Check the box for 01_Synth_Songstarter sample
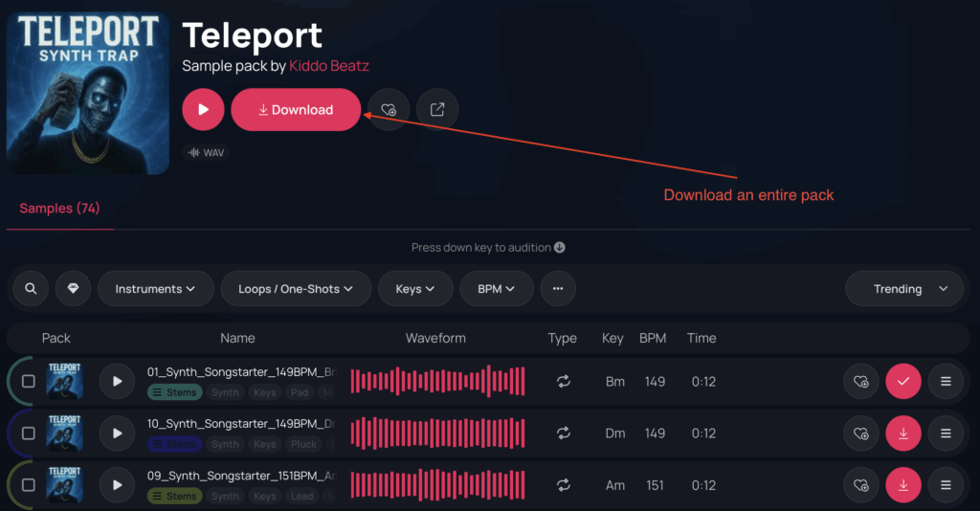 pos(29,382)
